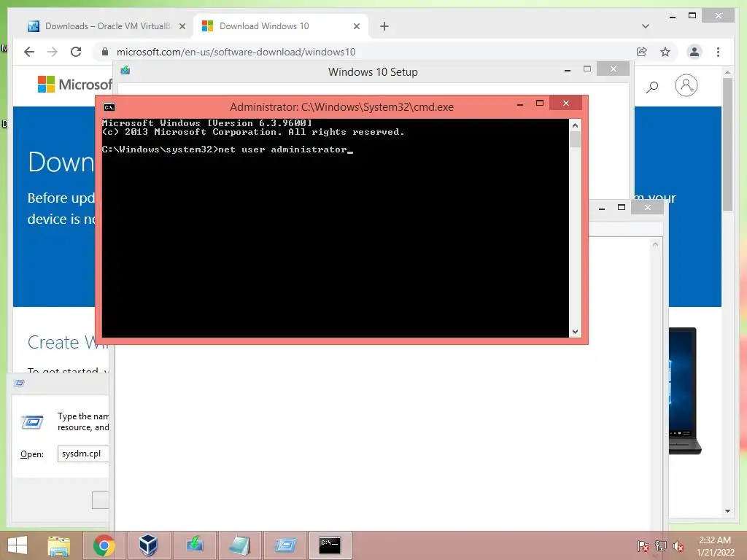This screenshot has height=560, width=747.
Task: Click the sign-in account icon on the Microsoft page
Action: pos(686,86)
